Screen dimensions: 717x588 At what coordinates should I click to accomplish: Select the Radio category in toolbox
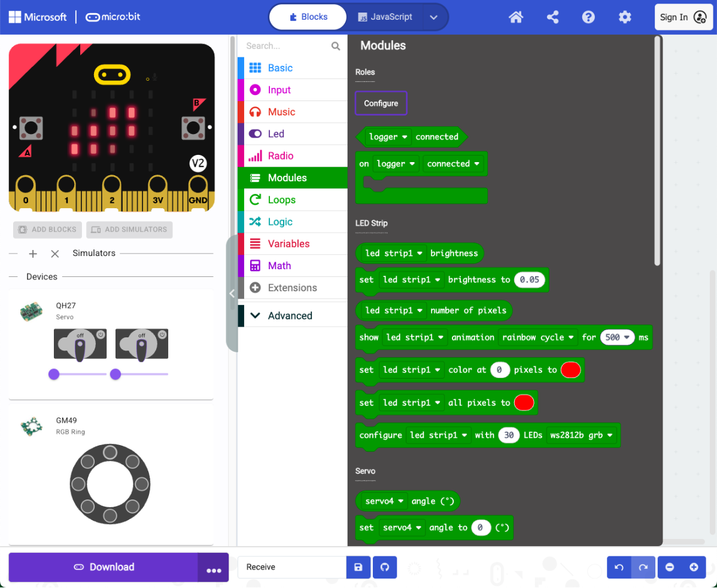pos(280,156)
